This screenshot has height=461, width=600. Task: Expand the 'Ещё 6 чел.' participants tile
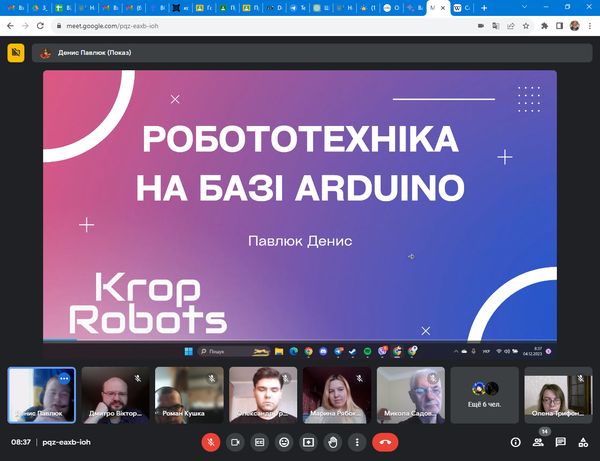click(x=485, y=394)
